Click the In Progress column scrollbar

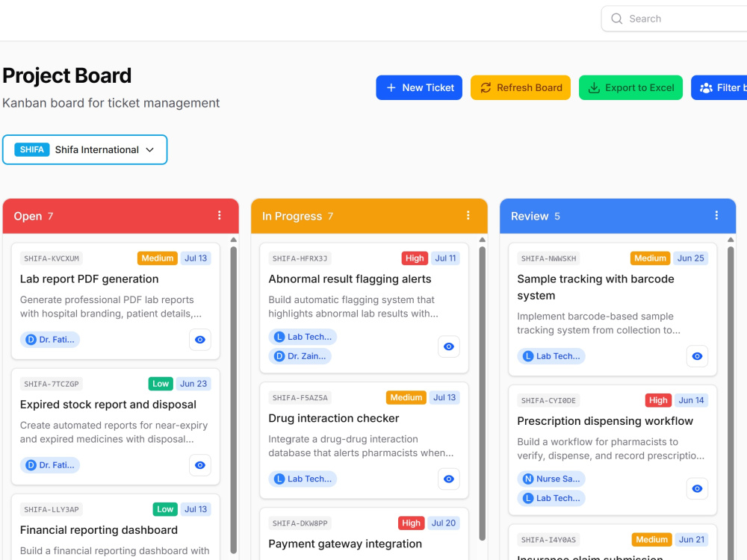coord(482,393)
